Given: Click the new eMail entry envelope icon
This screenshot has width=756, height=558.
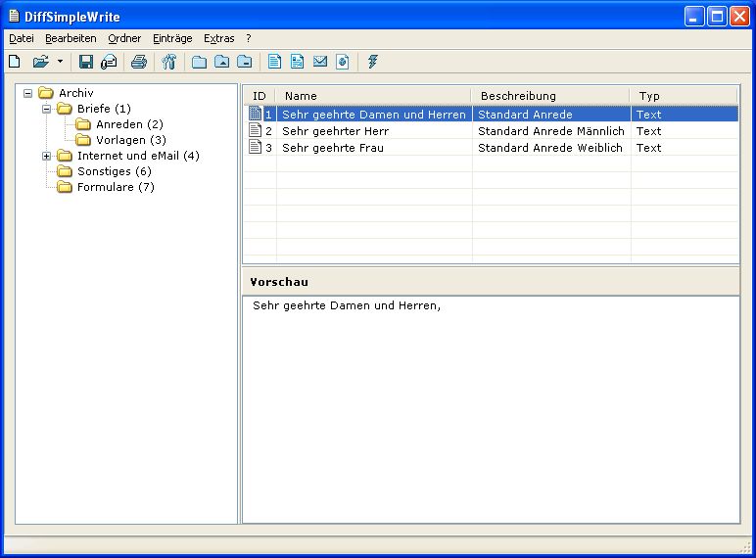Looking at the screenshot, I should (320, 62).
